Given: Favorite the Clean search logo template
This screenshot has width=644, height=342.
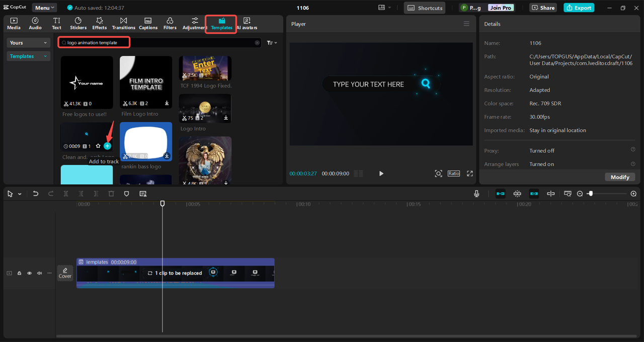Looking at the screenshot, I should tap(98, 146).
